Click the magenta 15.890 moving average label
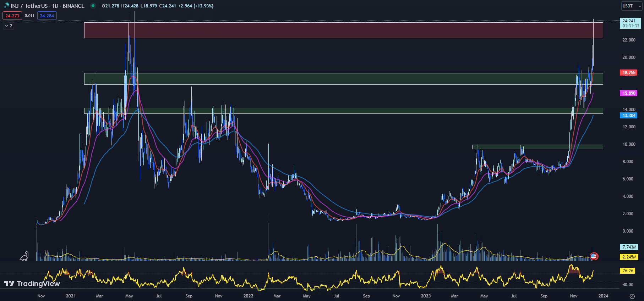 (628, 93)
